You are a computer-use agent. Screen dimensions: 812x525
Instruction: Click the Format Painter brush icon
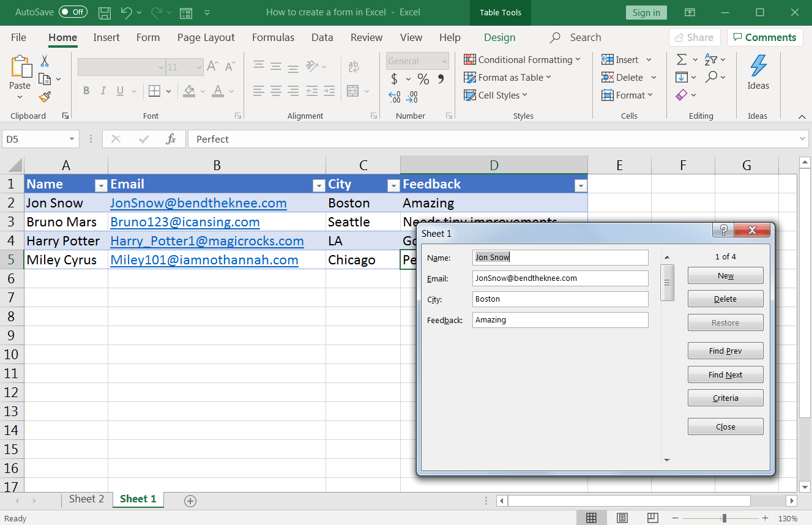pos(45,97)
